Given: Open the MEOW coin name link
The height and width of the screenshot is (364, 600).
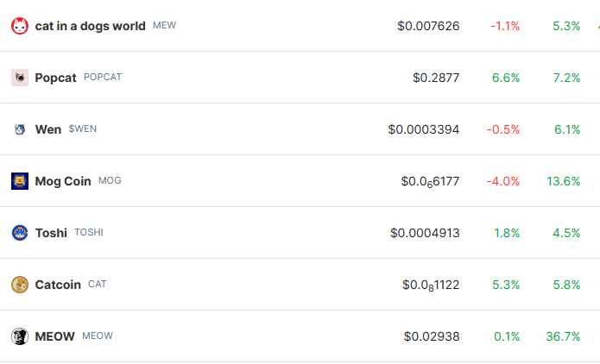Looking at the screenshot, I should (x=55, y=336).
